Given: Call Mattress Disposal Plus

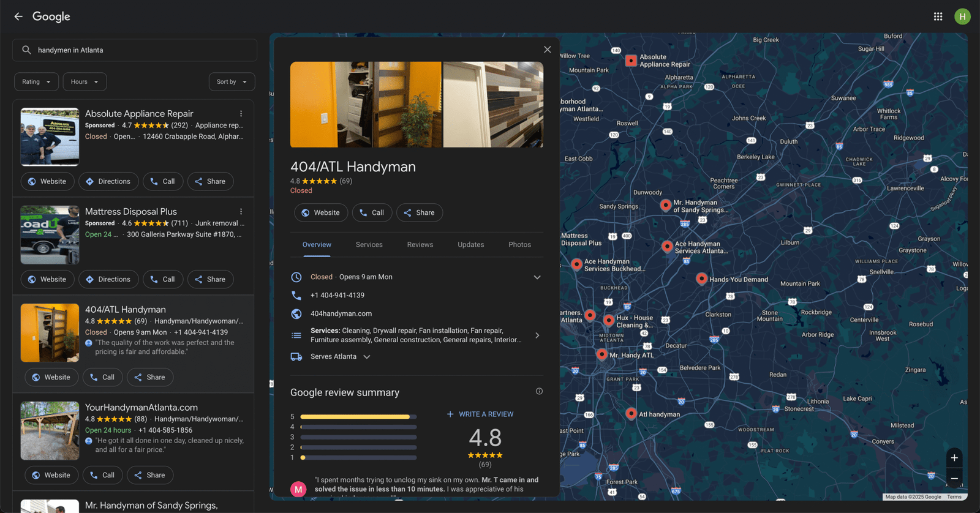Looking at the screenshot, I should [163, 279].
